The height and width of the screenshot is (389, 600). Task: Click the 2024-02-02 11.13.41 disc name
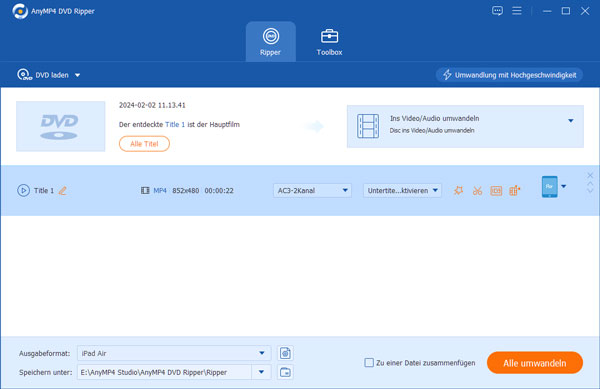point(152,105)
